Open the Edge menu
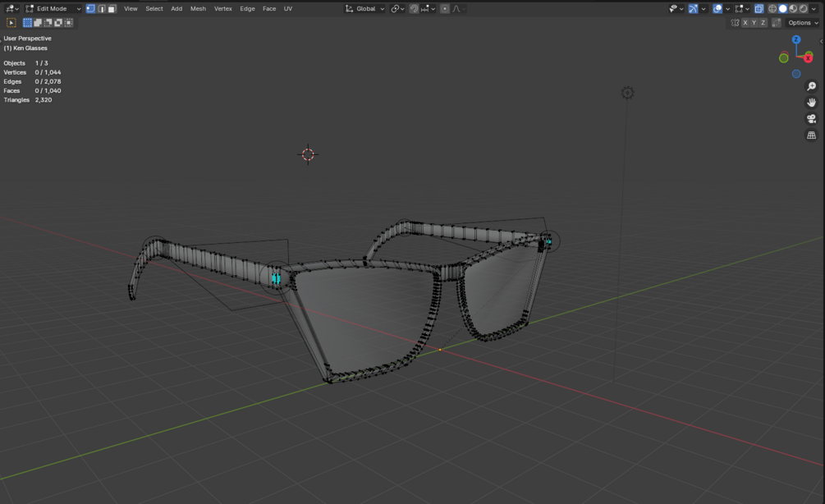 click(x=247, y=8)
